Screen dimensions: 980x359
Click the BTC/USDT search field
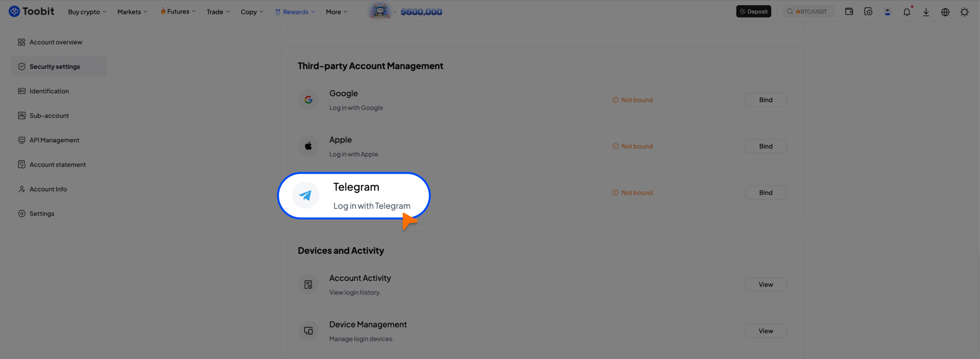[x=808, y=11]
